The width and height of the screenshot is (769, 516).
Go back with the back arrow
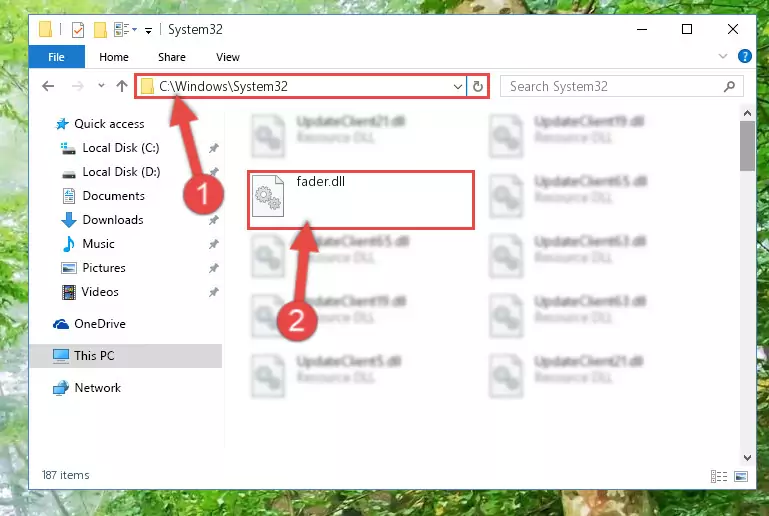click(48, 86)
